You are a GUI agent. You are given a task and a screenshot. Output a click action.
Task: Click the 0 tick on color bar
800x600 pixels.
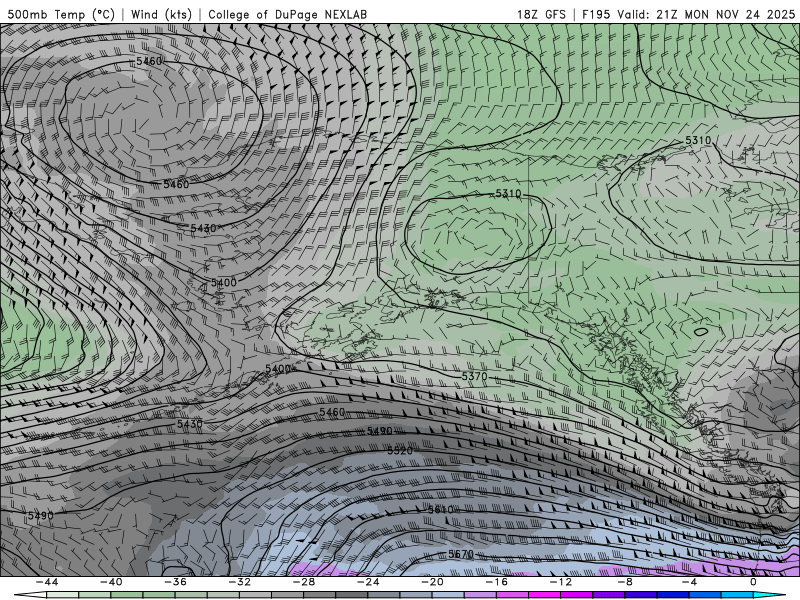(x=754, y=582)
